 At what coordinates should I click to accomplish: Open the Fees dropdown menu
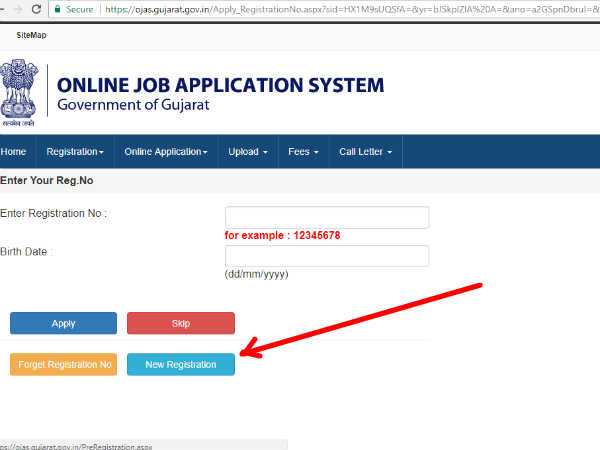(x=303, y=152)
